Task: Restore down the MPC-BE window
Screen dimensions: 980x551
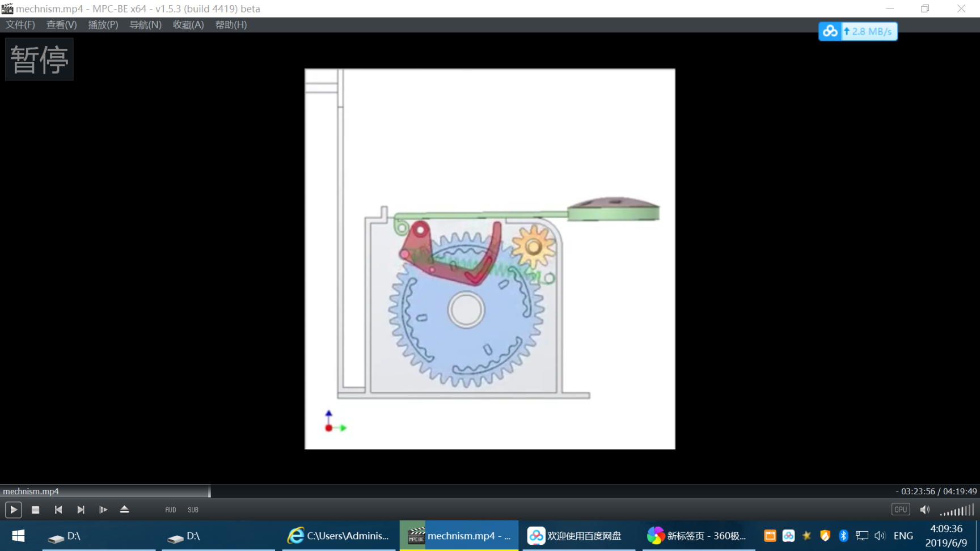Action: 925,9
